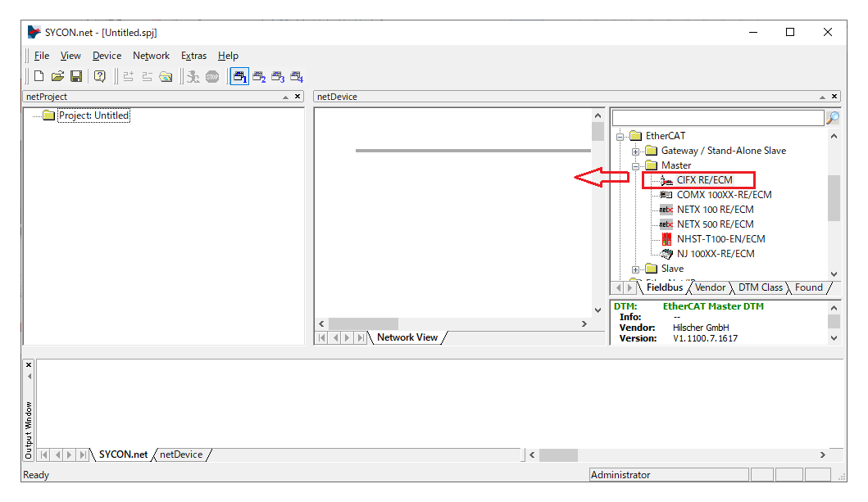Open the context help icon in the toolbar
868x502 pixels.
[x=99, y=76]
